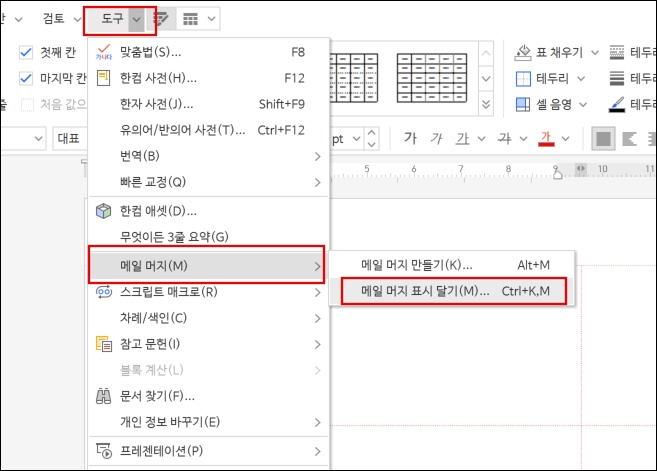Click the table layout grid icon
657x471 pixels.
click(x=191, y=19)
